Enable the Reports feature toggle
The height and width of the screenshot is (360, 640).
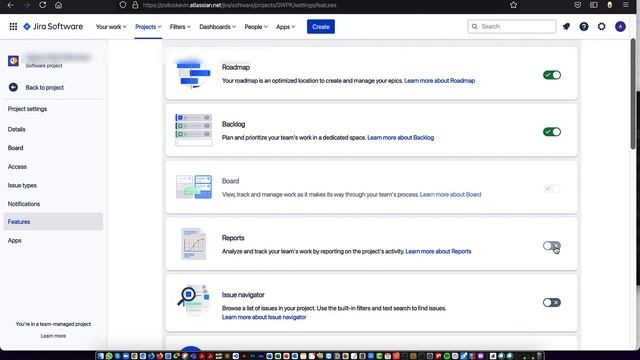(552, 246)
